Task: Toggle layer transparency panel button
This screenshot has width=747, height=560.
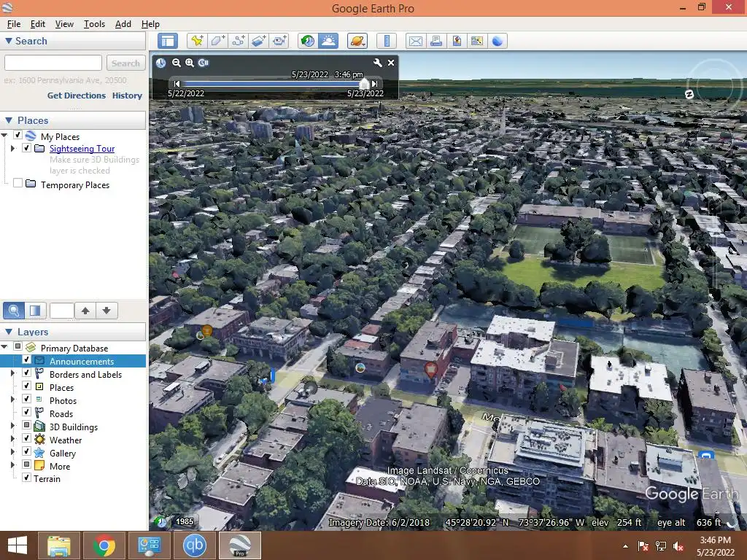Action: pyautogui.click(x=35, y=311)
